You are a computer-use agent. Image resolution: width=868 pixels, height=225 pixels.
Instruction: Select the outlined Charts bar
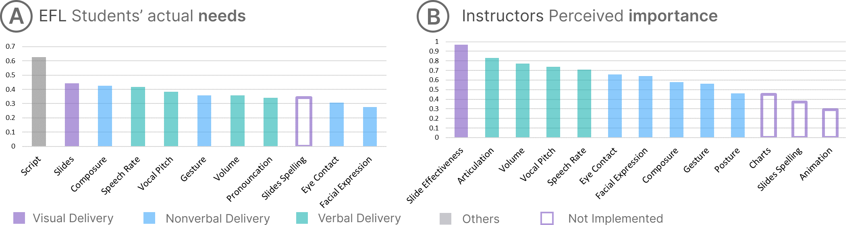tap(768, 116)
